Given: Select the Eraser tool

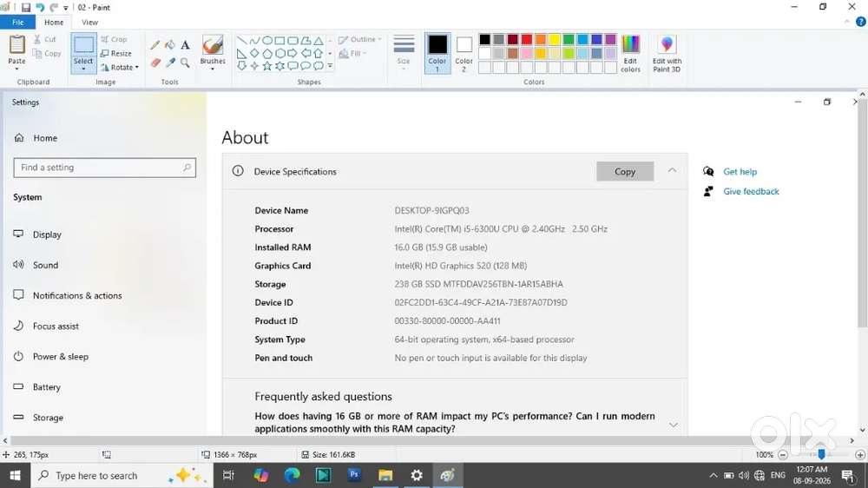Looking at the screenshot, I should pos(155,63).
